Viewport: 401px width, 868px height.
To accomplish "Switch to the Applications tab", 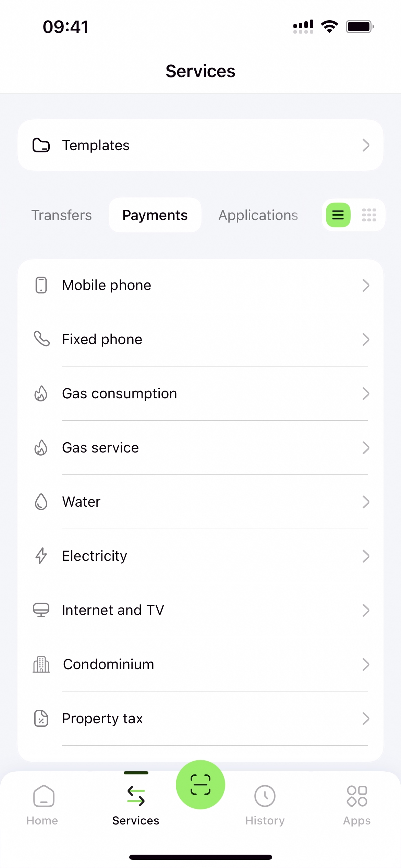I will point(258,215).
